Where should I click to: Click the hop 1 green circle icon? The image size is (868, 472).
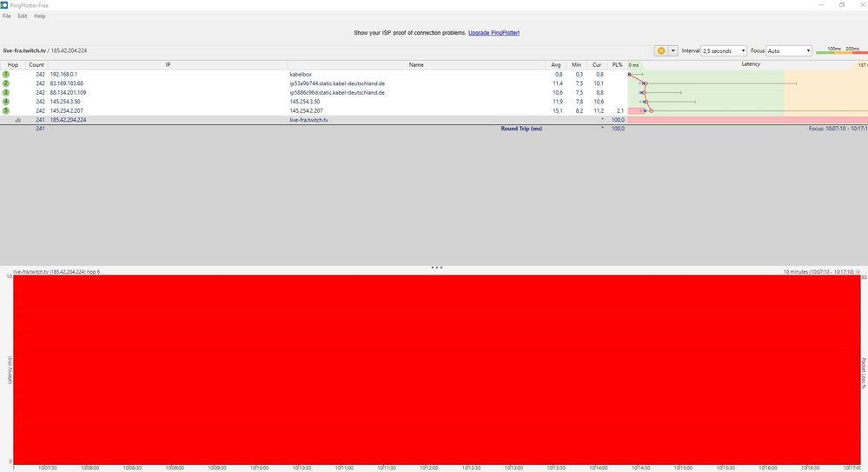click(x=6, y=74)
